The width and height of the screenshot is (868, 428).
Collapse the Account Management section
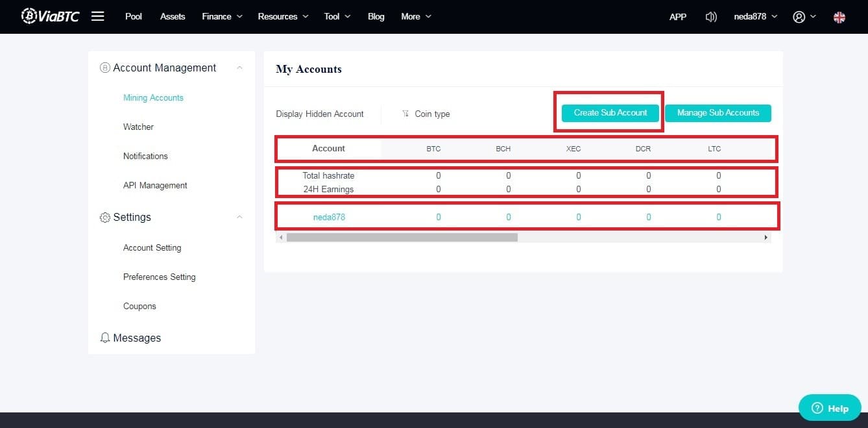click(x=239, y=68)
